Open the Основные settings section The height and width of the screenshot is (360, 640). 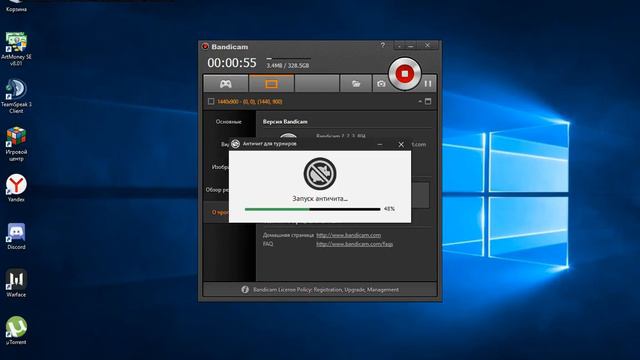click(x=229, y=122)
